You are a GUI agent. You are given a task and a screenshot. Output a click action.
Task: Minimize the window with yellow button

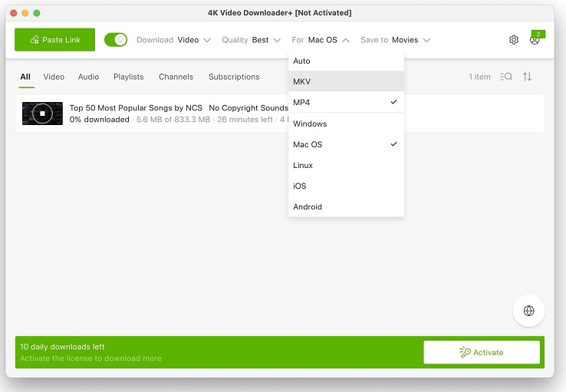[25, 13]
